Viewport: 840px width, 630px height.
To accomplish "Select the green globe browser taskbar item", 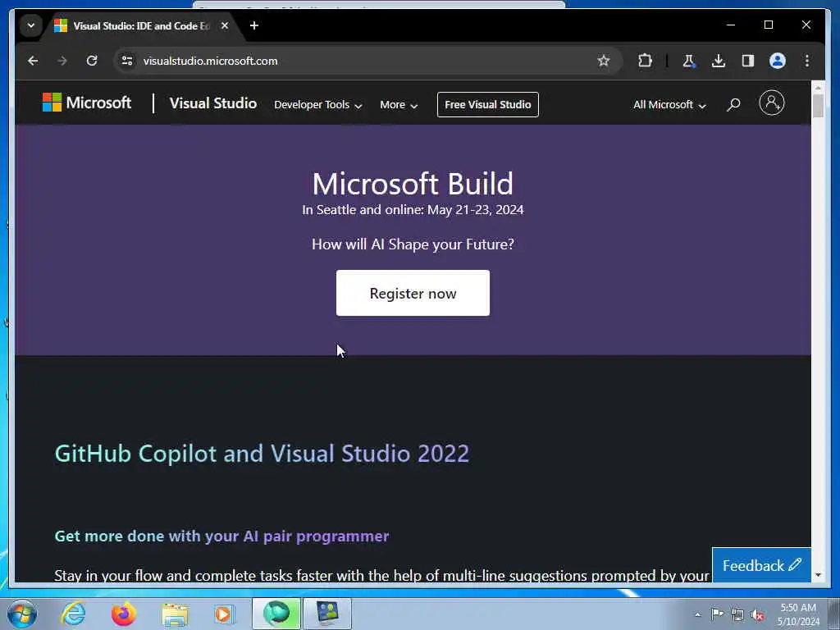I will pyautogui.click(x=276, y=614).
